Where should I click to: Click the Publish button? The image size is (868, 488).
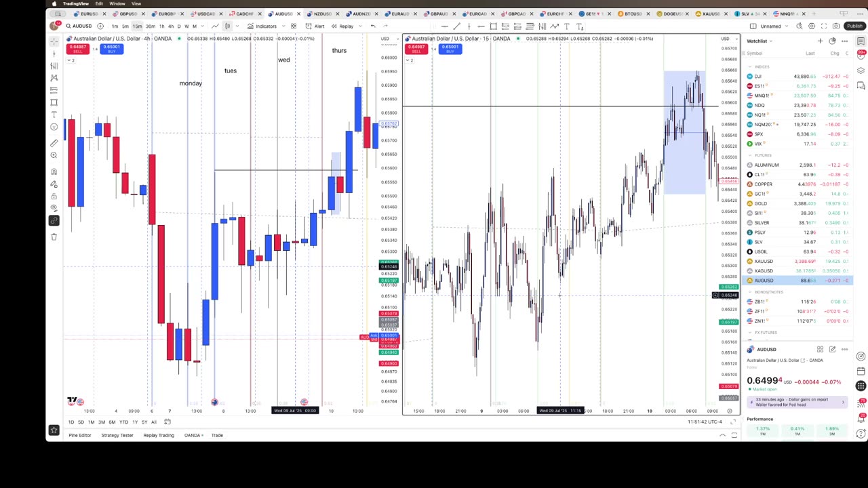(x=854, y=26)
